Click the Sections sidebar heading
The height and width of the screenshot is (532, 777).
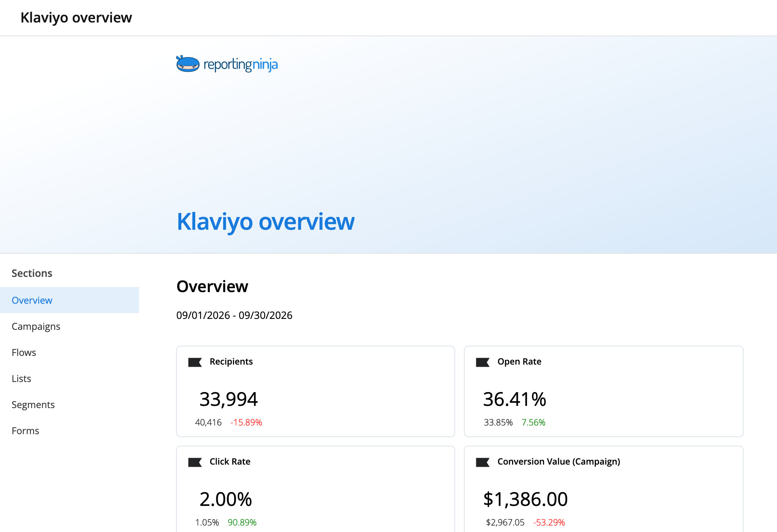click(x=32, y=273)
